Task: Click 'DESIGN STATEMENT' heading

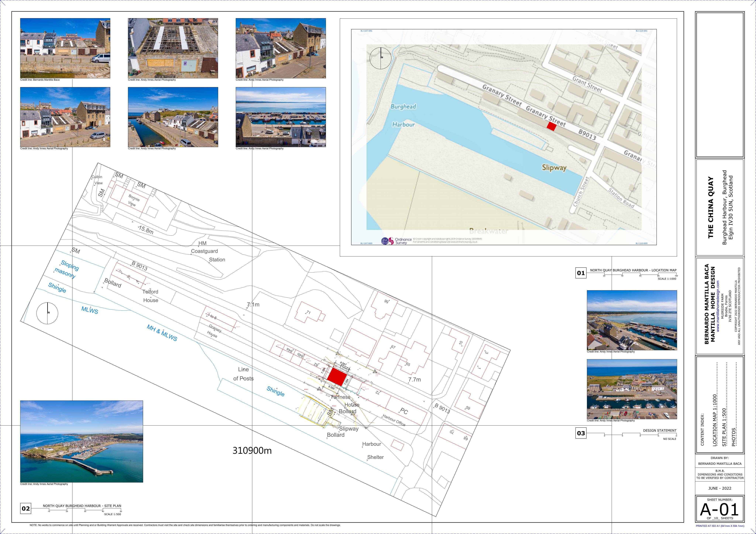Action: (659, 430)
